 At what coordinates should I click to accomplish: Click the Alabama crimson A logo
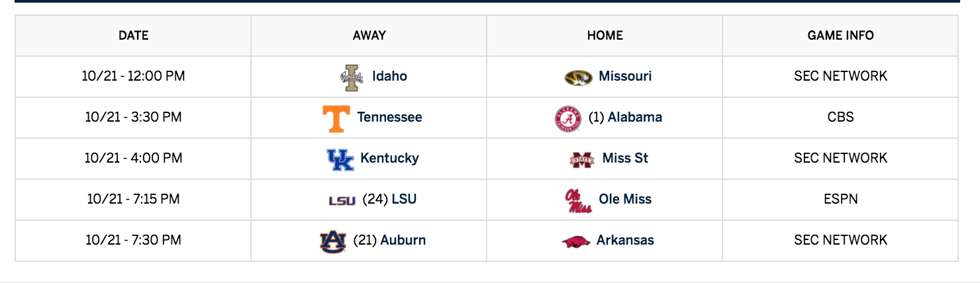tap(567, 119)
